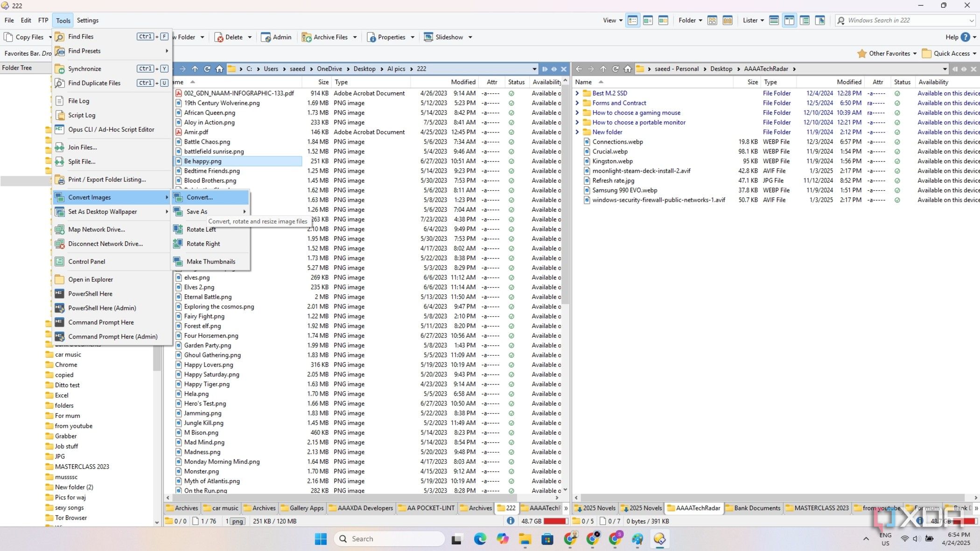The image size is (980, 551).
Task: Open File Explorer from the taskbar
Action: pos(525,539)
